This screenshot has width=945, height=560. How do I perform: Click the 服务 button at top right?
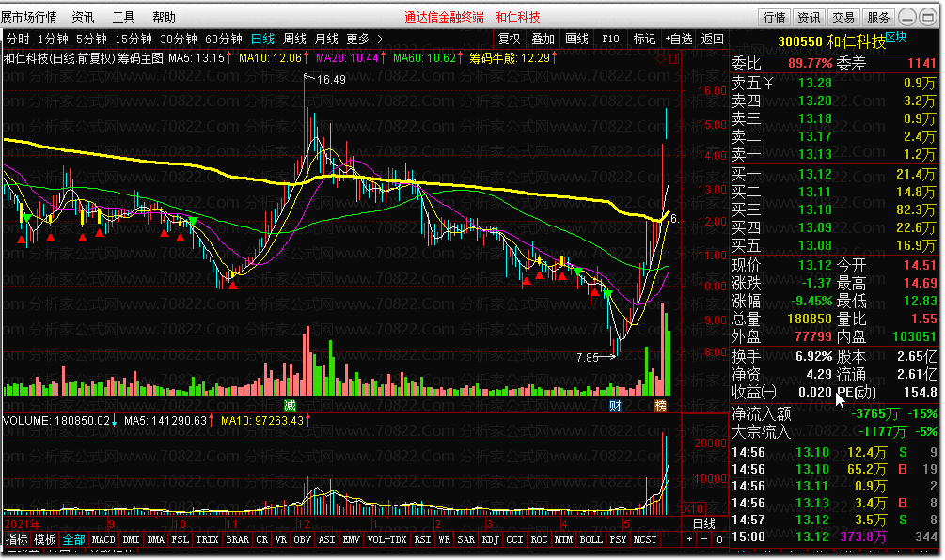point(878,18)
